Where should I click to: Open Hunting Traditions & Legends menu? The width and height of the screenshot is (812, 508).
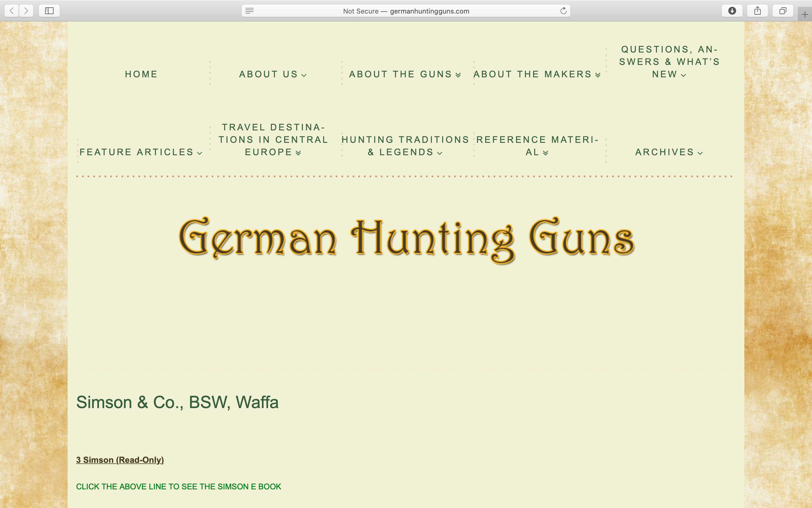[405, 146]
